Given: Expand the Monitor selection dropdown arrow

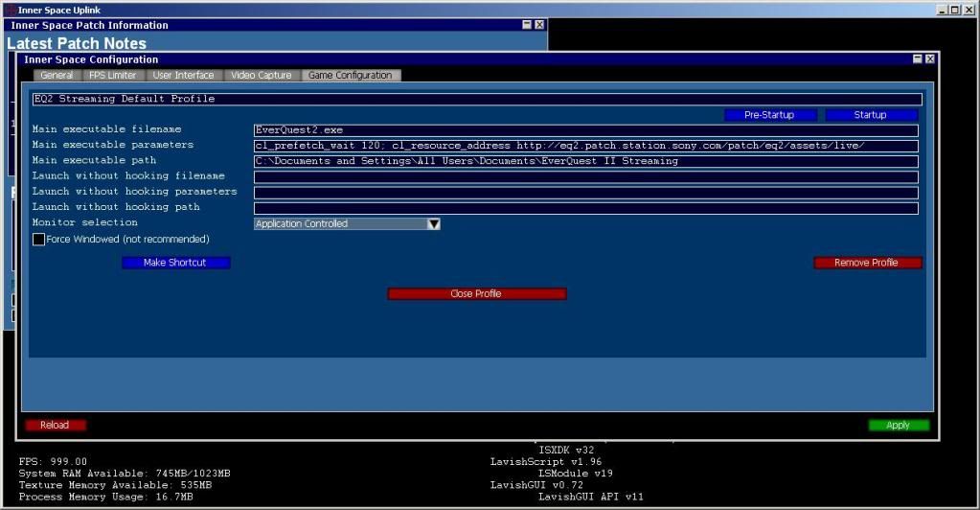Looking at the screenshot, I should pyautogui.click(x=433, y=224).
